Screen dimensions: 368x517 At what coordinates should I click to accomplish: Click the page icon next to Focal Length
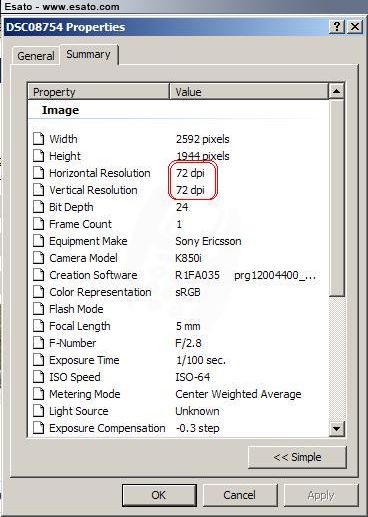point(39,326)
